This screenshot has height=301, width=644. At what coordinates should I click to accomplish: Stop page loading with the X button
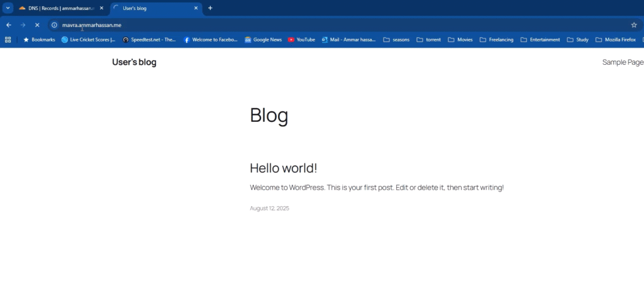tap(37, 25)
